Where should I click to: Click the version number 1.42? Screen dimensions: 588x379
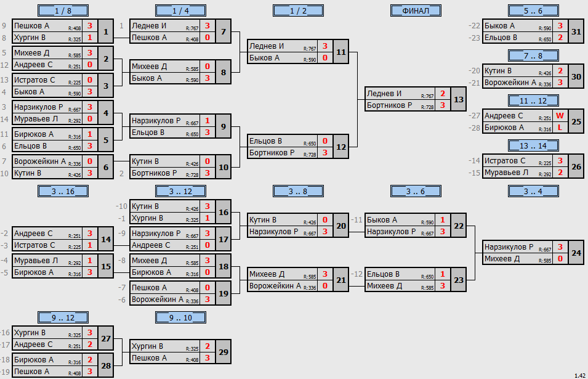pyautogui.click(x=580, y=376)
